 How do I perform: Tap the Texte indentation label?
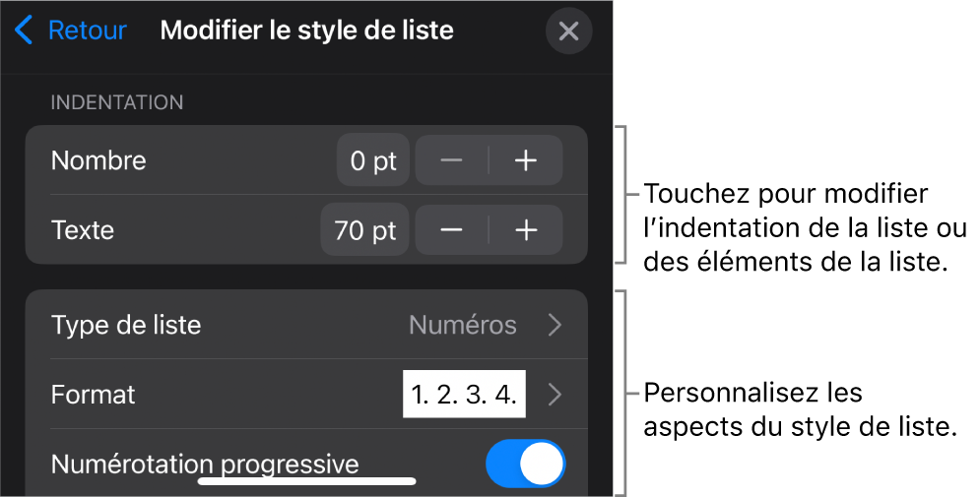point(83,230)
